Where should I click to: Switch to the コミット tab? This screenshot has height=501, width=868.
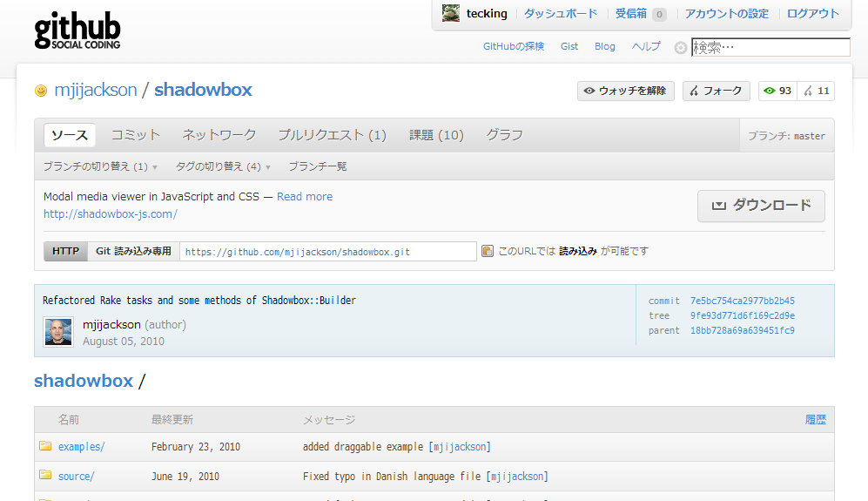[136, 135]
